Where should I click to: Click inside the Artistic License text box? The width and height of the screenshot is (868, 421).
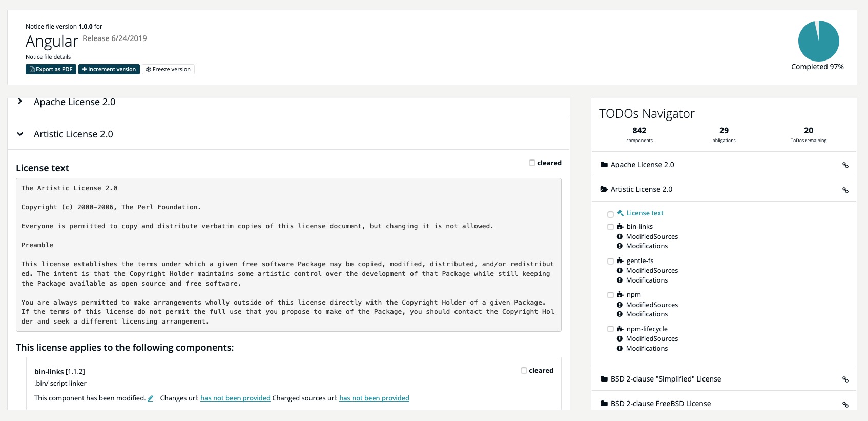[x=288, y=255]
